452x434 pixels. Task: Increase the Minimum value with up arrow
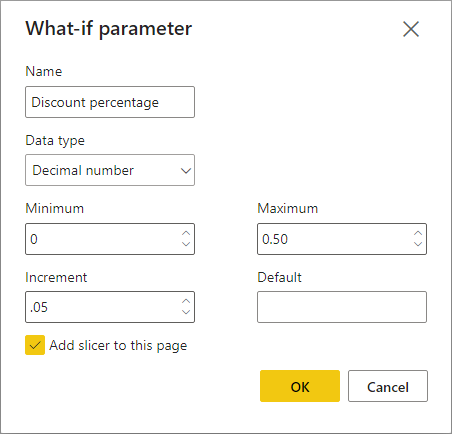click(x=186, y=233)
